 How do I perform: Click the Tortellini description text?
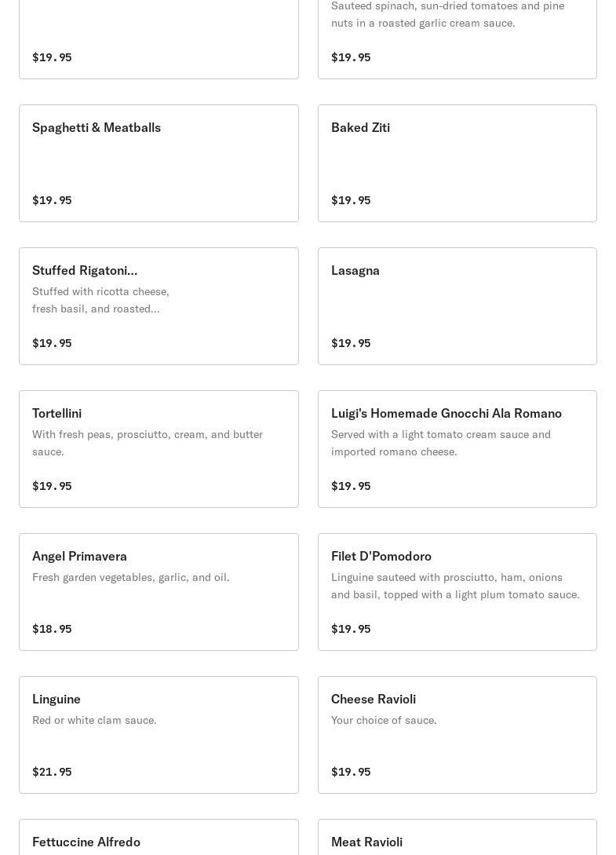coord(148,443)
